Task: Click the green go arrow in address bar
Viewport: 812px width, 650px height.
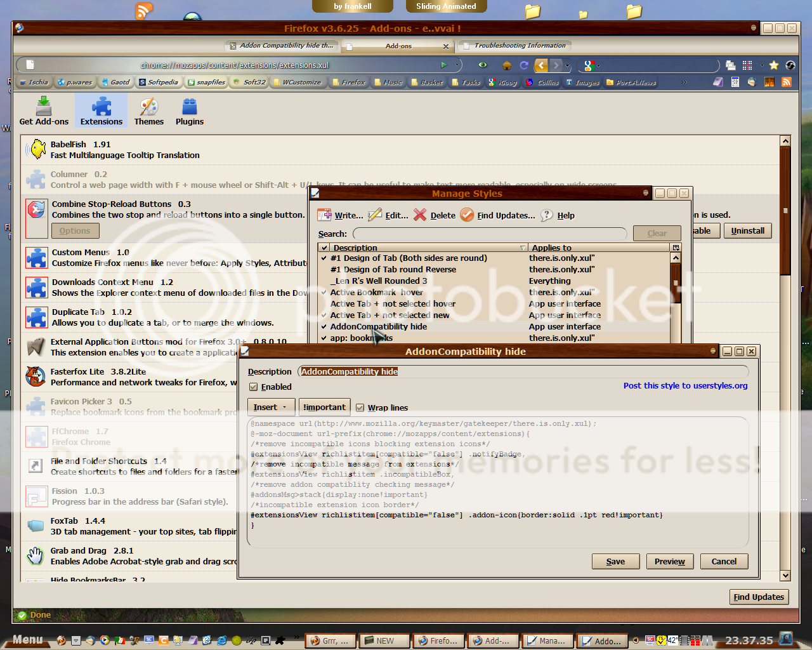Action: point(444,65)
